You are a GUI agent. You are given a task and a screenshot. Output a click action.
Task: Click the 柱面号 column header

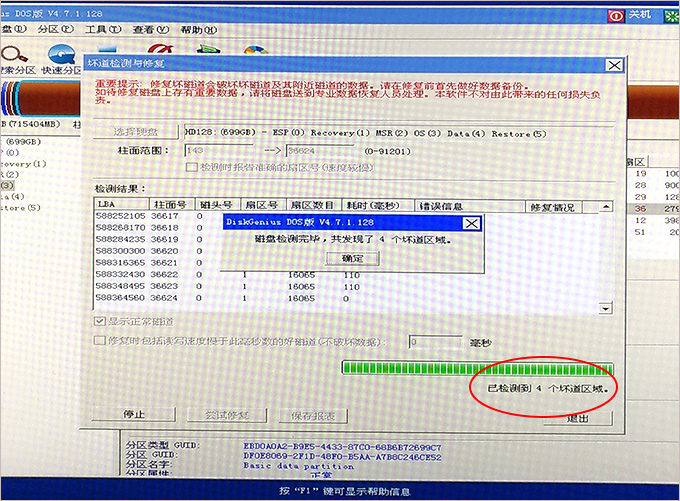click(172, 204)
